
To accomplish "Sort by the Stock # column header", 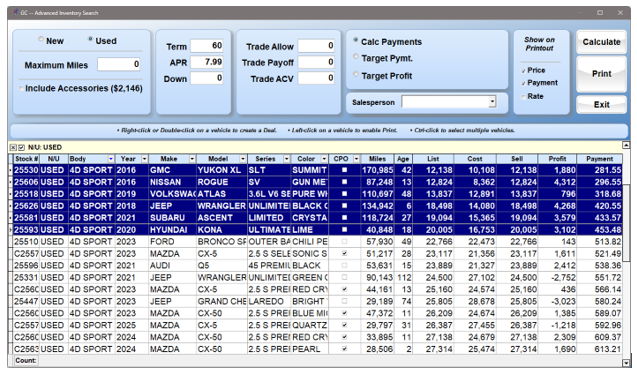I will 26,159.
